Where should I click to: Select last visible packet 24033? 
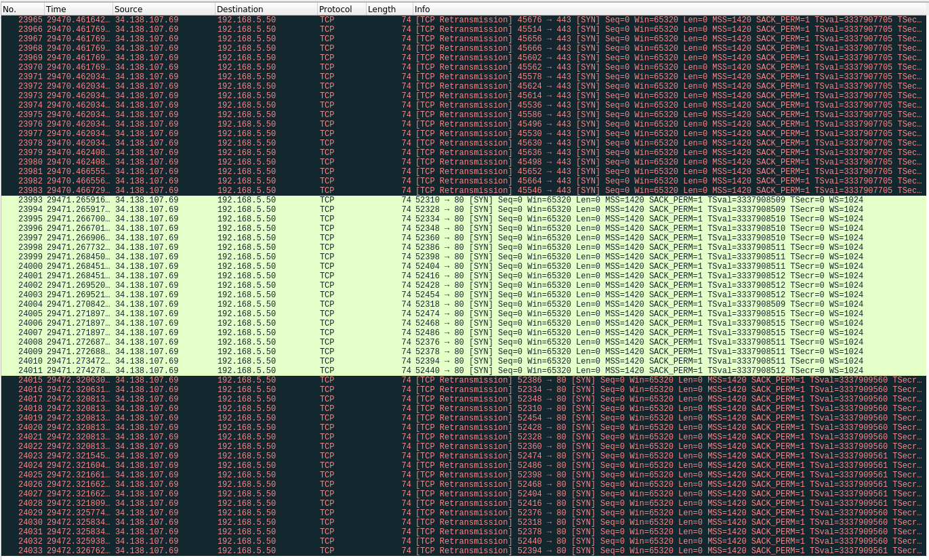pos(464,551)
